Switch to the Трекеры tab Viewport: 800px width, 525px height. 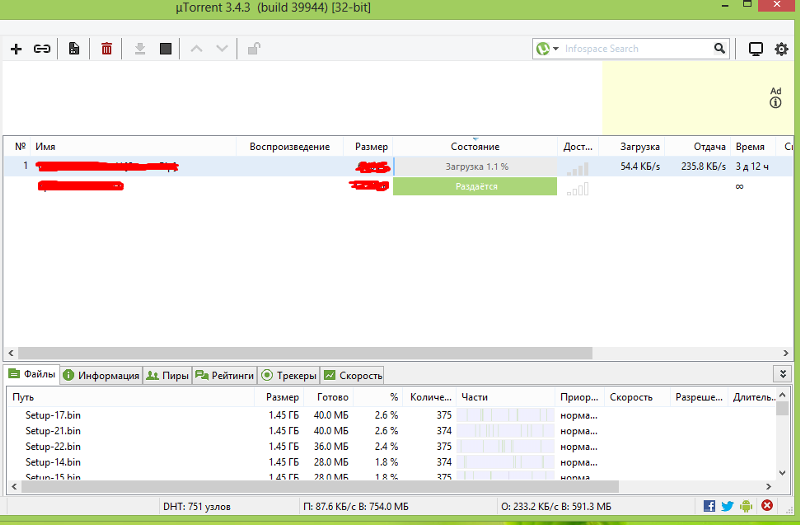pos(289,376)
